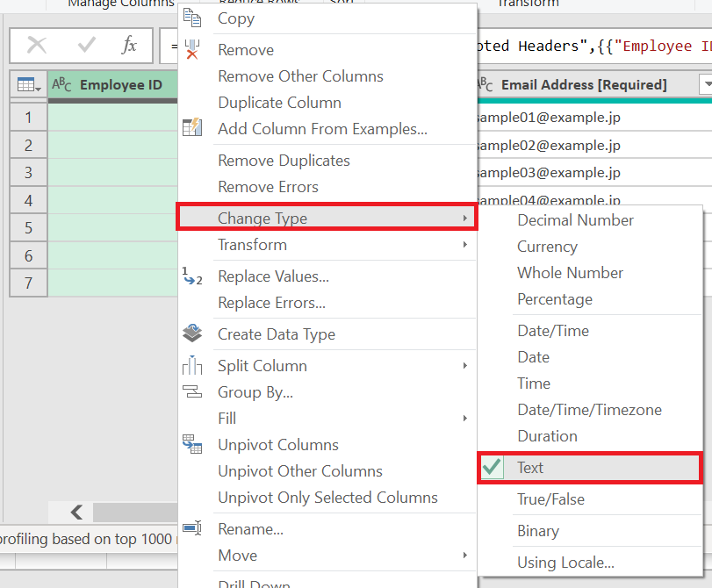
Task: Click the Copy icon in context menu
Action: coord(192,18)
